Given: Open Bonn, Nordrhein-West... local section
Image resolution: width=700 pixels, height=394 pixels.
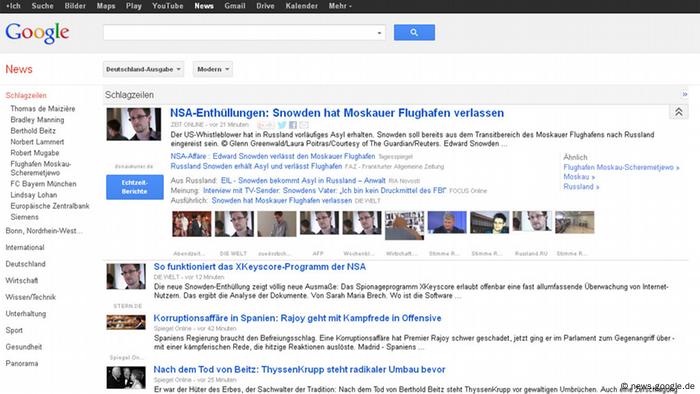Looking at the screenshot, I should [44, 231].
